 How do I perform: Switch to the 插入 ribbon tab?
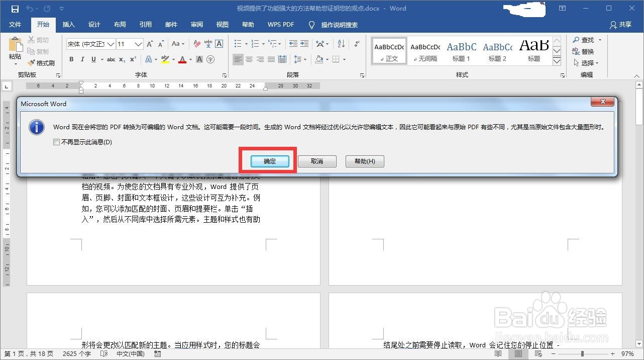click(68, 24)
